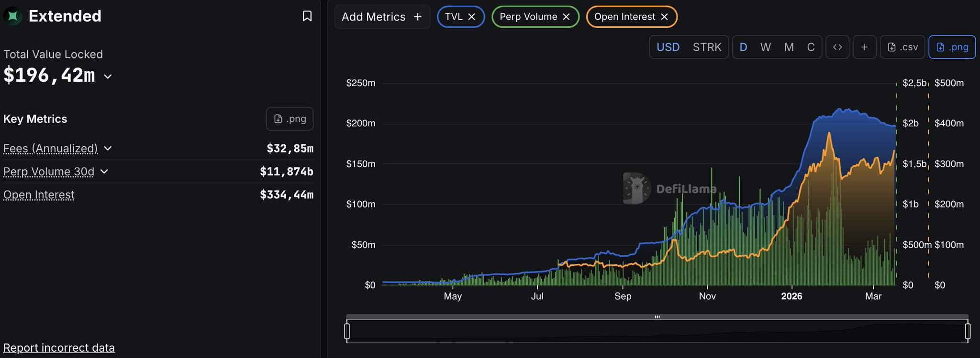
Task: Select daily (D) chart interval
Action: (743, 47)
